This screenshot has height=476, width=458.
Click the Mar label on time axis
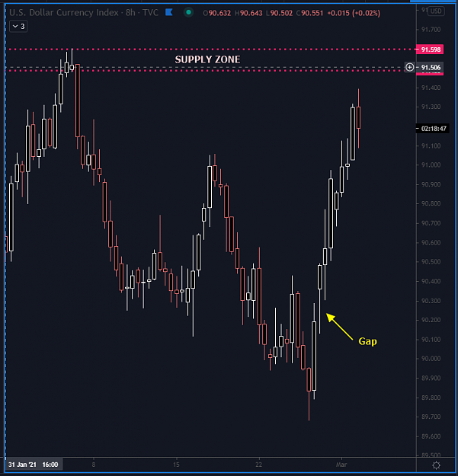point(341,465)
